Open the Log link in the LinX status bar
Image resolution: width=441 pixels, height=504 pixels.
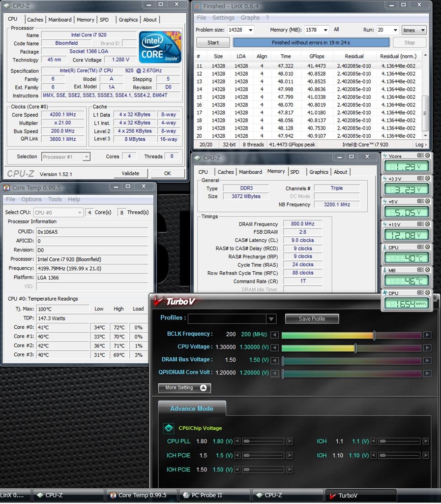[421, 145]
